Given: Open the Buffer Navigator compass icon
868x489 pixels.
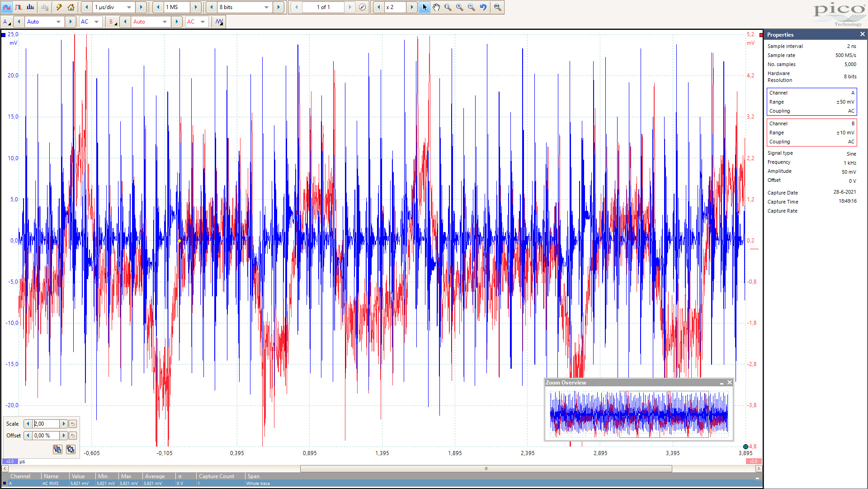Looking at the screenshot, I should click(x=362, y=7).
